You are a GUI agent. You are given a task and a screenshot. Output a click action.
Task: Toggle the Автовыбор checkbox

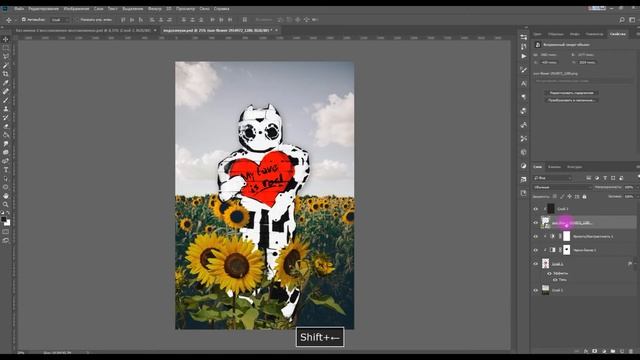point(24,19)
